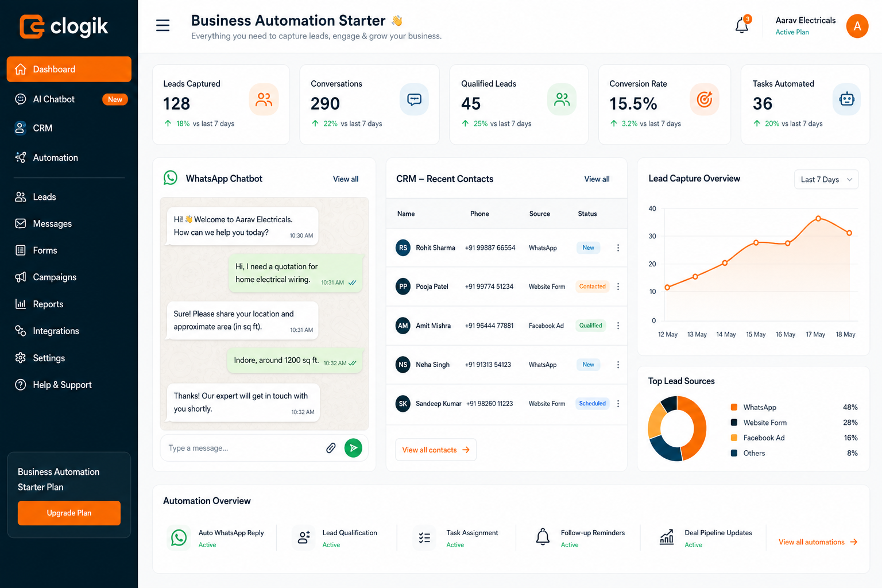Screen dimensions: 882x588
Task: Click the Source column header
Action: pos(539,214)
